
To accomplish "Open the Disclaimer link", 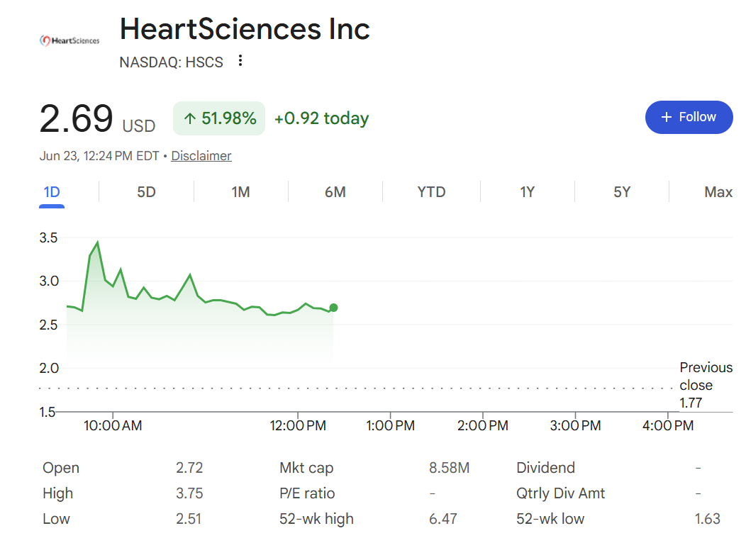I will click(201, 156).
